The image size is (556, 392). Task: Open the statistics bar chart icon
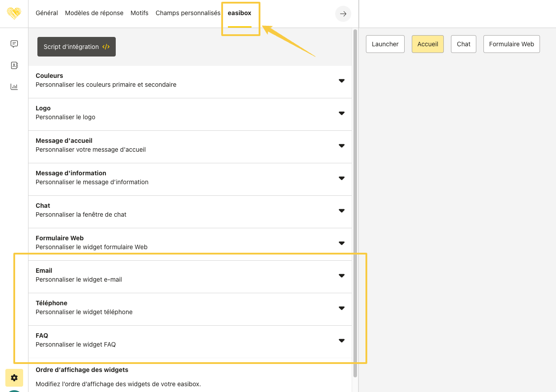14,87
